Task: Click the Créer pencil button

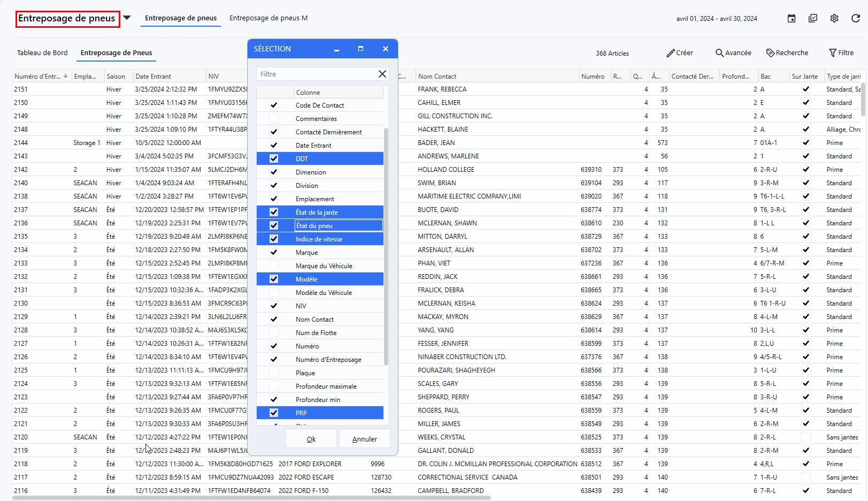Action: pos(680,53)
